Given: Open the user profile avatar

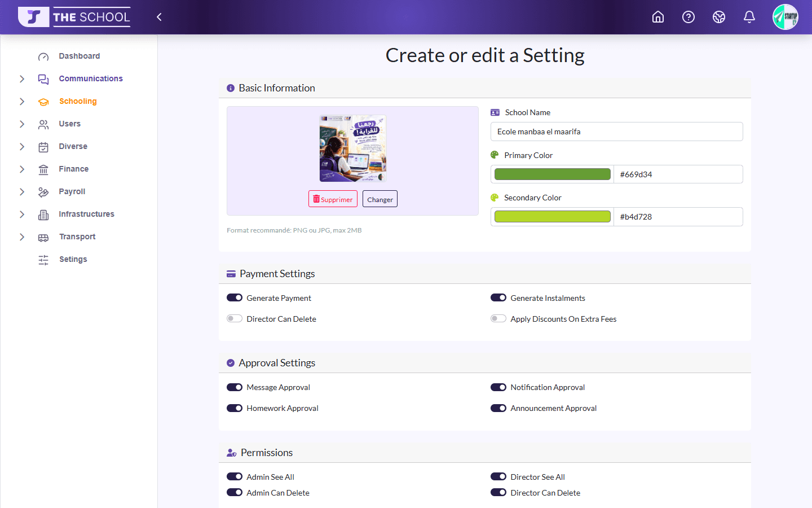Looking at the screenshot, I should [x=785, y=17].
